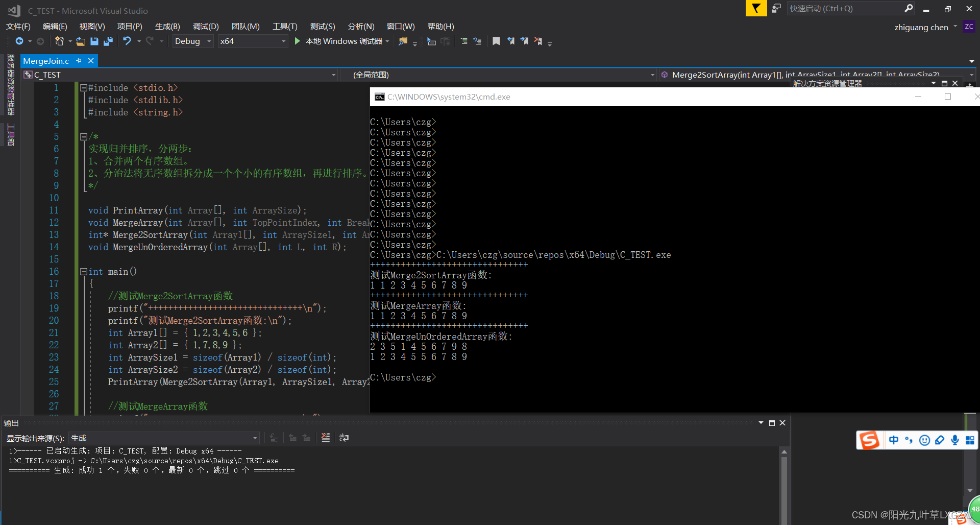Open the output source (生成) combo box
The height and width of the screenshot is (525, 980).
[x=163, y=438]
